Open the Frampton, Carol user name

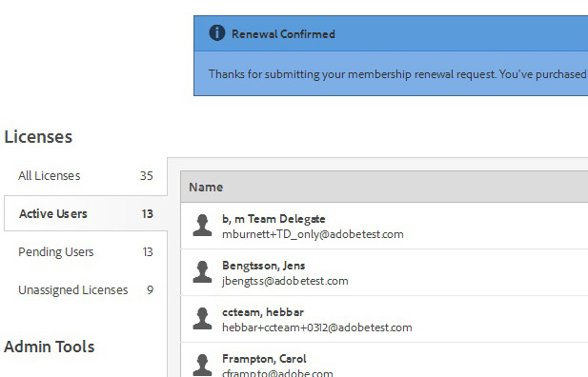coord(264,359)
